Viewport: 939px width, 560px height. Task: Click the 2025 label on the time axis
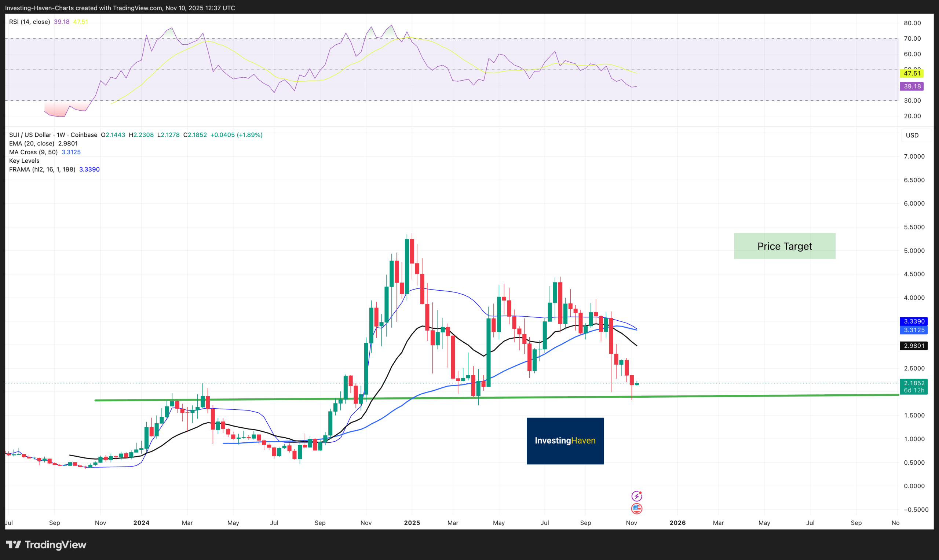[x=412, y=523]
